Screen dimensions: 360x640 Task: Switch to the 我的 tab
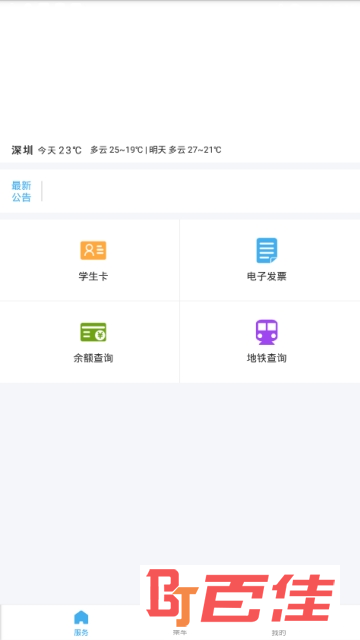tap(279, 633)
